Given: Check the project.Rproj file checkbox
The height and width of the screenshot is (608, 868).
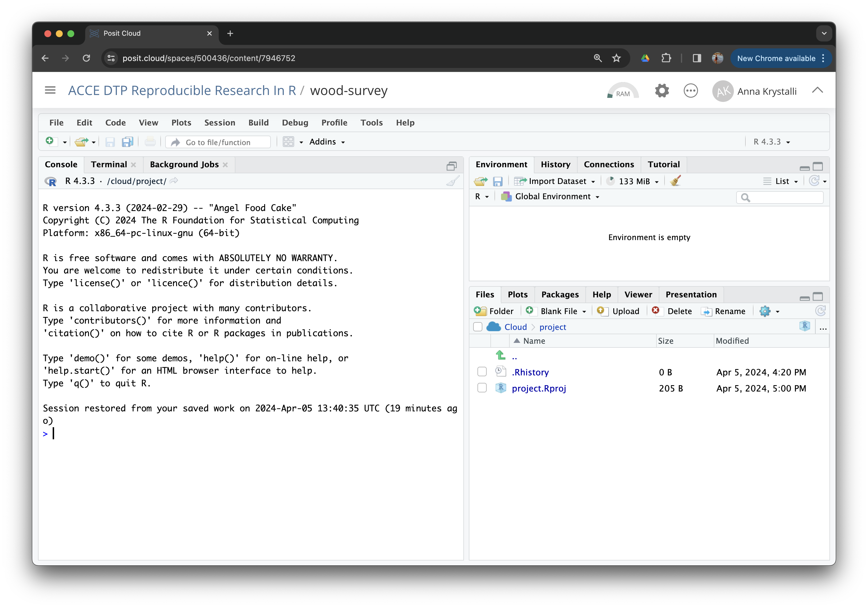Looking at the screenshot, I should (x=482, y=388).
